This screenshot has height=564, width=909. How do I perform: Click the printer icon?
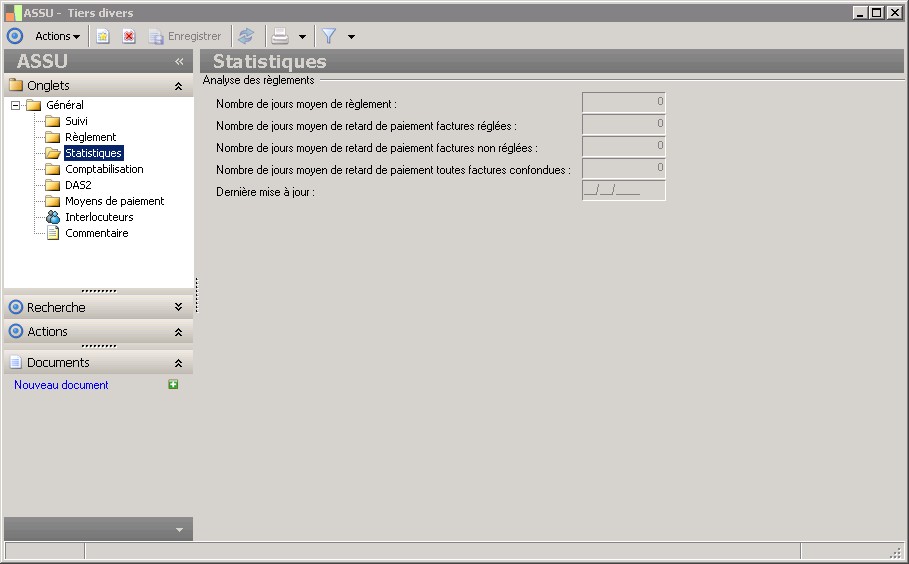[280, 36]
